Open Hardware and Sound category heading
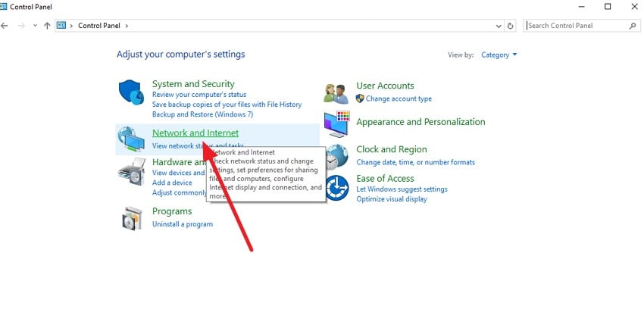This screenshot has width=644, height=331. [x=179, y=162]
